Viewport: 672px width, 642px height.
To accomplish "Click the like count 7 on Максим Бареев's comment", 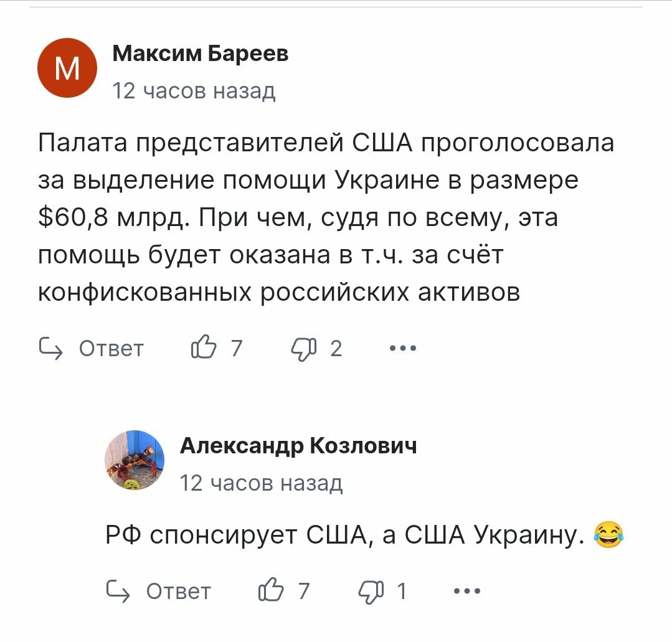I will (x=237, y=348).
